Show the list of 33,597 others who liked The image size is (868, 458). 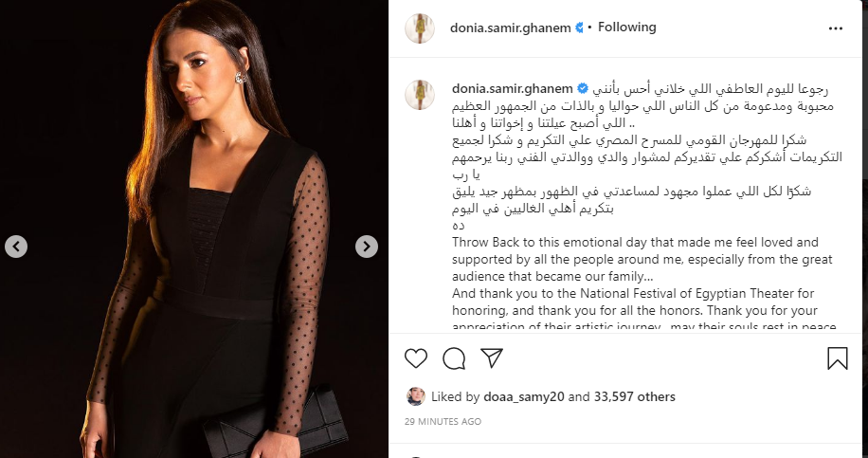[634, 396]
